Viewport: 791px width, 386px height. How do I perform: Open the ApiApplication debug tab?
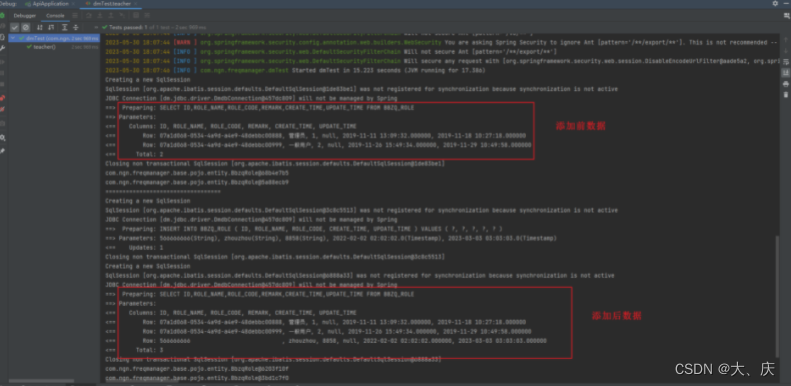click(x=50, y=4)
